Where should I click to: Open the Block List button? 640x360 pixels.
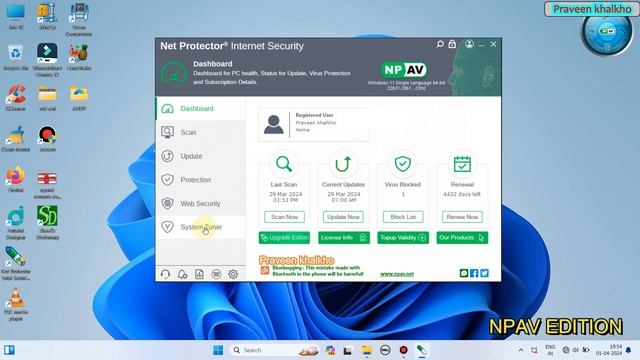point(403,217)
